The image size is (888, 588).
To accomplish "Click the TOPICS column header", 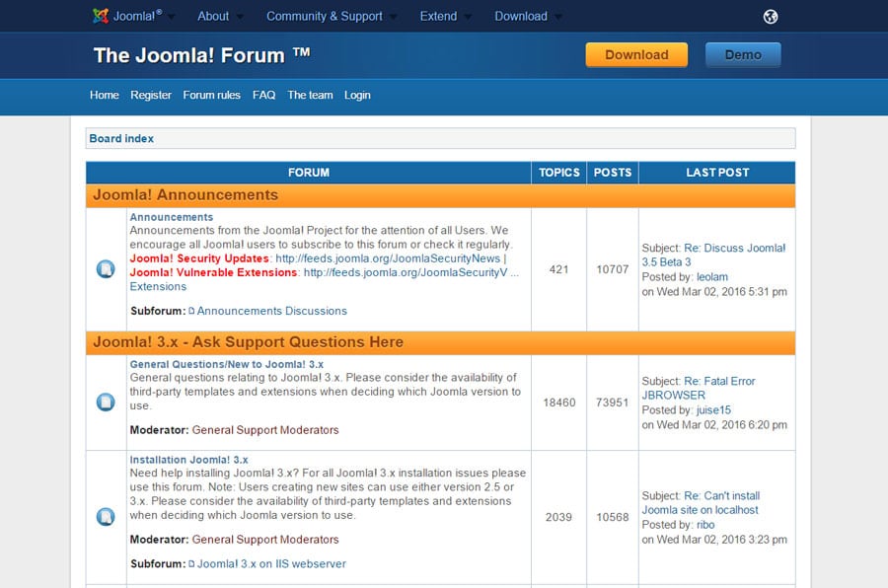I will (559, 173).
